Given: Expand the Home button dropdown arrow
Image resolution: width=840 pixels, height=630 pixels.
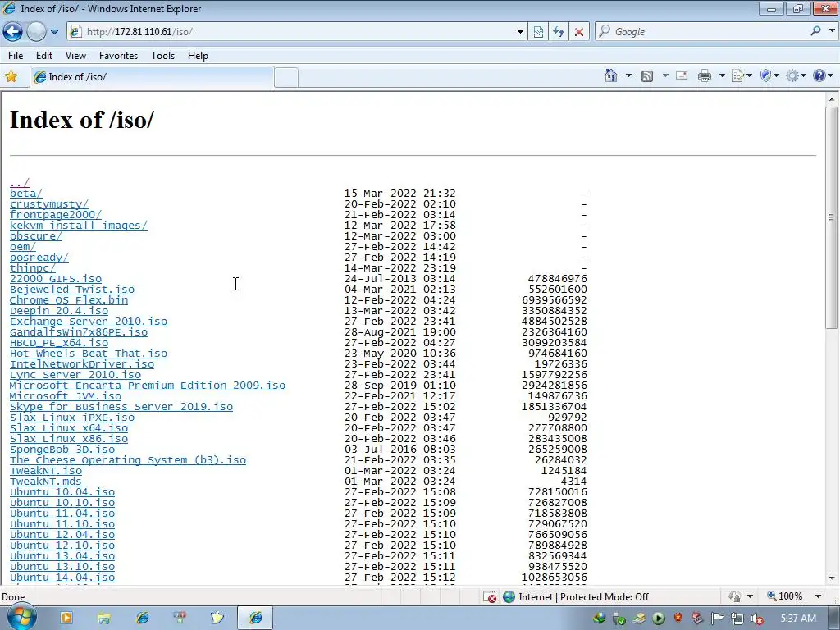Looking at the screenshot, I should pyautogui.click(x=628, y=76).
